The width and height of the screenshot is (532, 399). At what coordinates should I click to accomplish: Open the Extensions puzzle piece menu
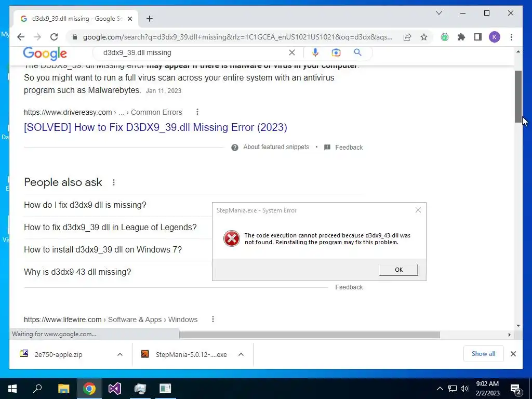(x=461, y=37)
